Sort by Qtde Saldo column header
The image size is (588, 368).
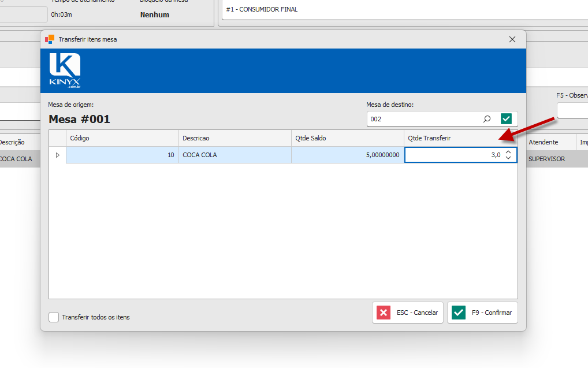coord(348,138)
